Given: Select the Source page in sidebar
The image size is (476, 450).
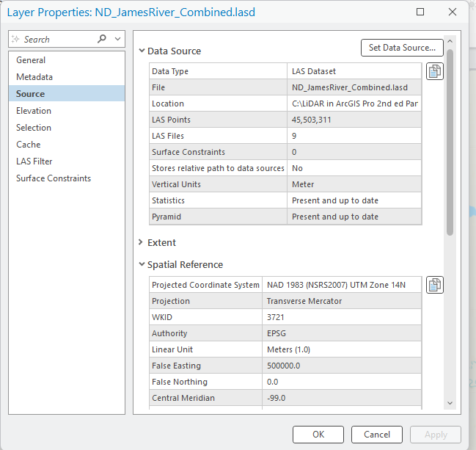Looking at the screenshot, I should pos(67,93).
